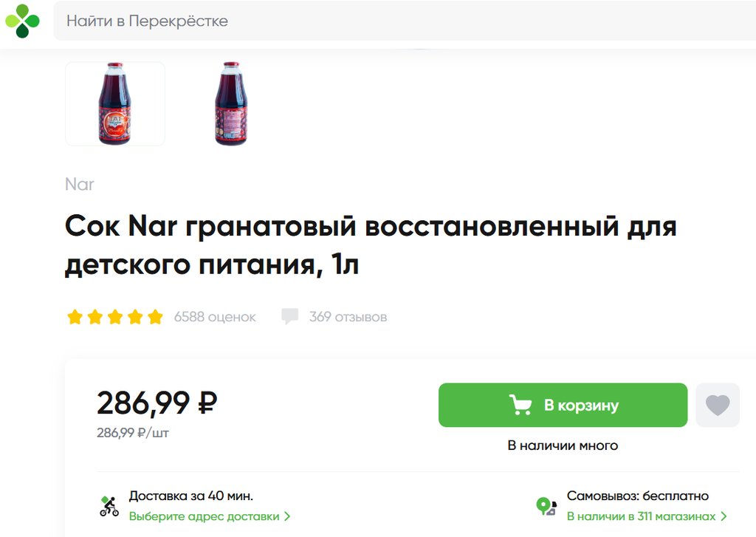This screenshot has height=537, width=756.
Task: Click the delivery courier bicycle icon
Action: (x=109, y=507)
